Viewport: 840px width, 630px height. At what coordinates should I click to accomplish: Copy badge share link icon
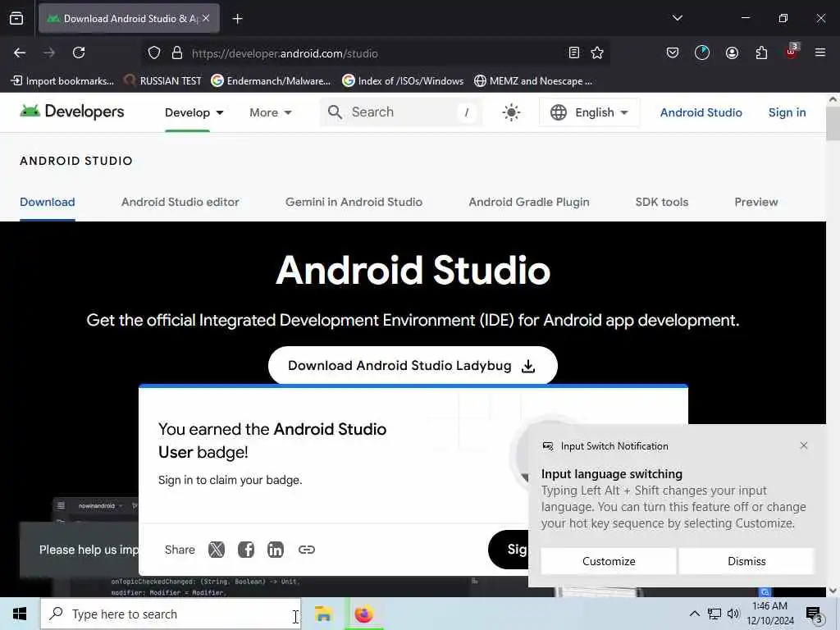point(307,550)
